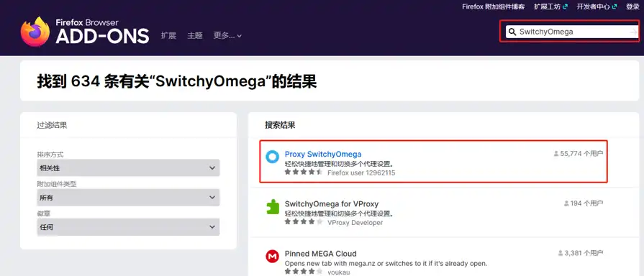Open the 附加组件类型 dropdown showing 所有
The image size is (644, 276).
click(128, 197)
